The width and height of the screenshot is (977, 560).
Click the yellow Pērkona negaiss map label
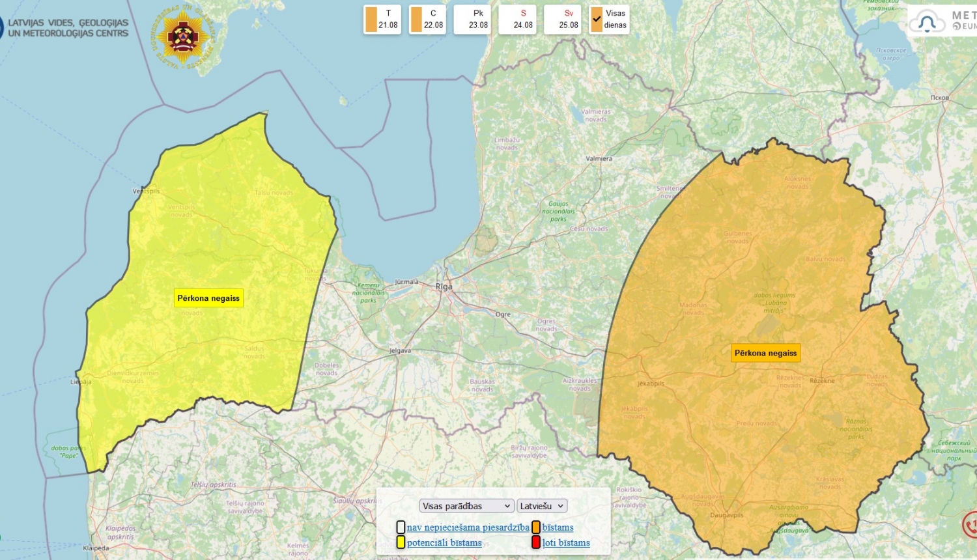pos(208,298)
